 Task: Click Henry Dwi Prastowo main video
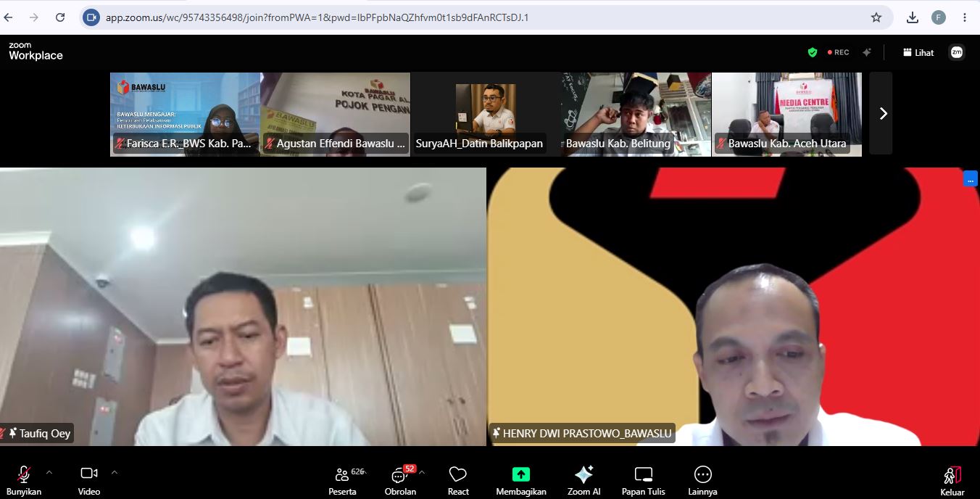pos(733,307)
